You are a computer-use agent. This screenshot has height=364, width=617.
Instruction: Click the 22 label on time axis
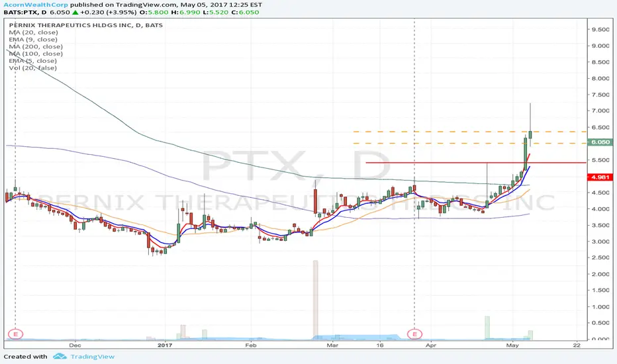coord(577,345)
